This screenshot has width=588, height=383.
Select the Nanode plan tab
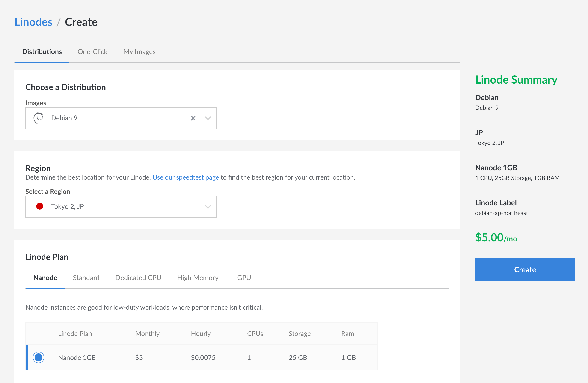tap(45, 278)
